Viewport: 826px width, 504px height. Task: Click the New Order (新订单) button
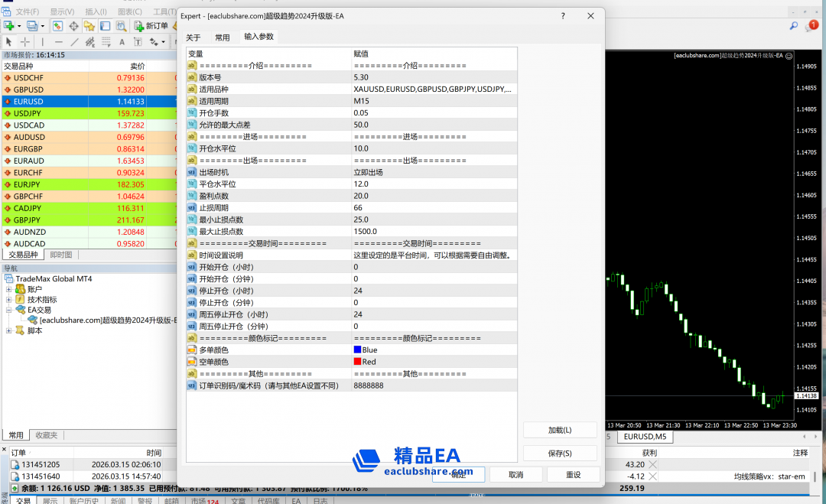(151, 26)
